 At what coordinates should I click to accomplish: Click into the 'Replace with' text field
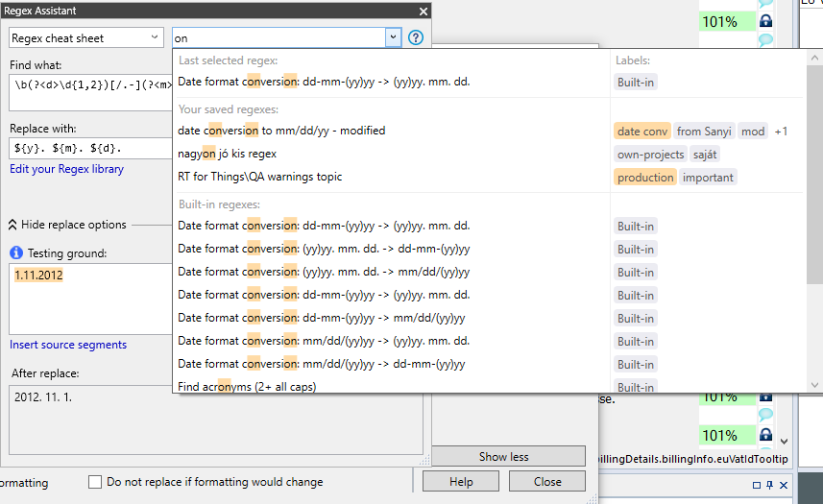[x=86, y=149]
